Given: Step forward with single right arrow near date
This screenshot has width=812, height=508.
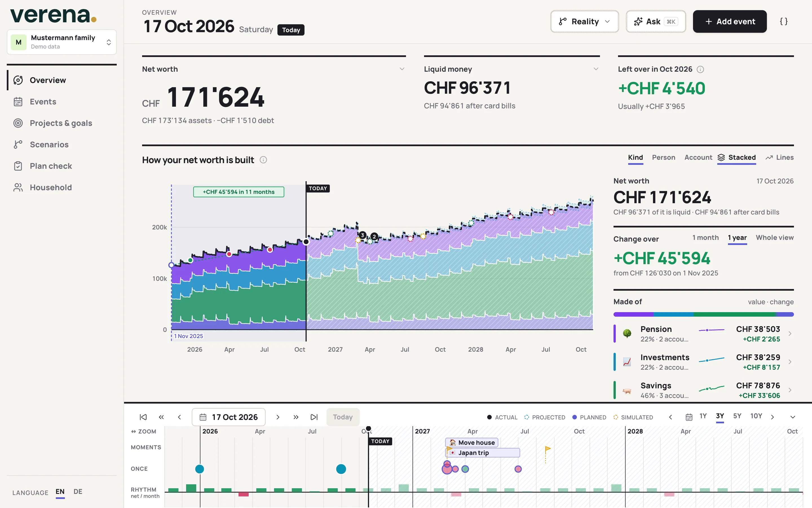Looking at the screenshot, I should [x=278, y=417].
